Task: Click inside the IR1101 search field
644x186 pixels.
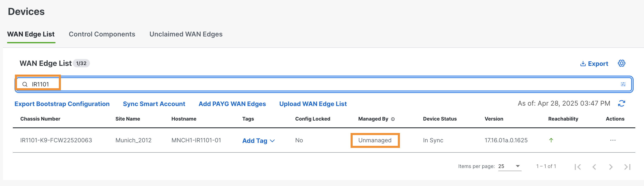Action: (x=324, y=84)
